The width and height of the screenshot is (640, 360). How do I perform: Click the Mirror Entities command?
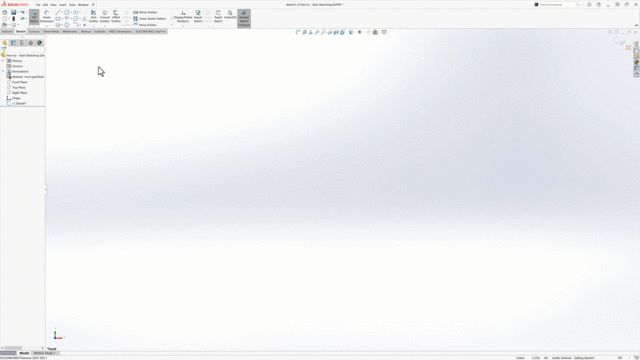click(145, 12)
